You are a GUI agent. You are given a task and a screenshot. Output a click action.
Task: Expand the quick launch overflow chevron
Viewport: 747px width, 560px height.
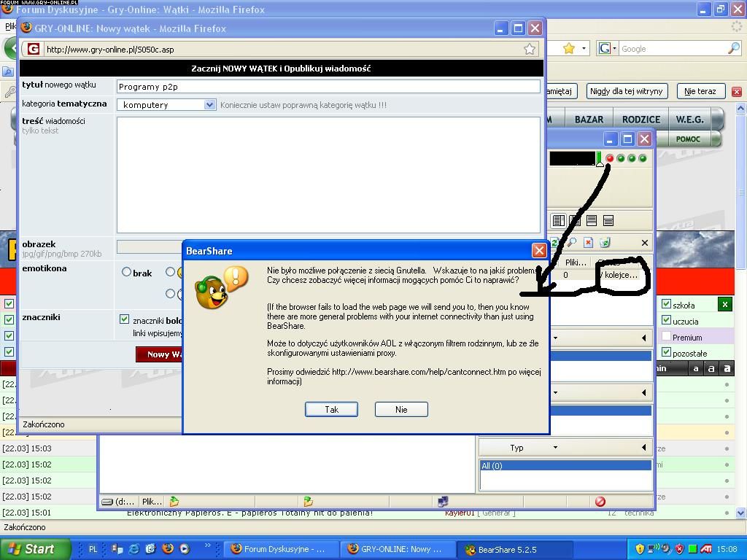point(208,545)
